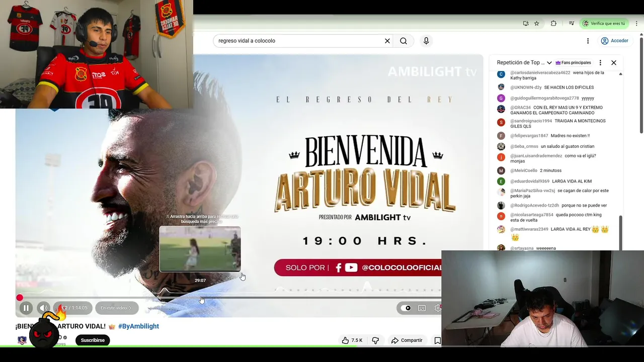Viewport: 644px width, 362px height.
Task: Start voice search with microphone icon
Action: tap(426, 41)
